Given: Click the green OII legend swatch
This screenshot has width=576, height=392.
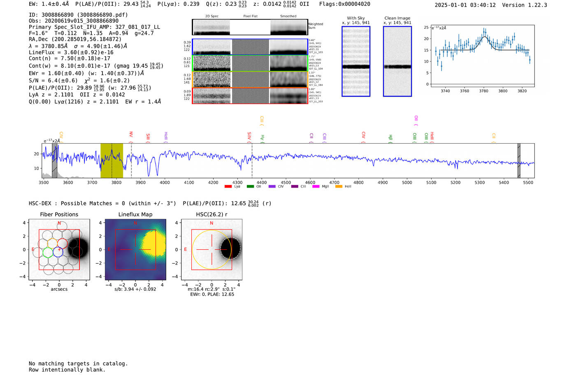Looking at the screenshot, I should (250, 187).
